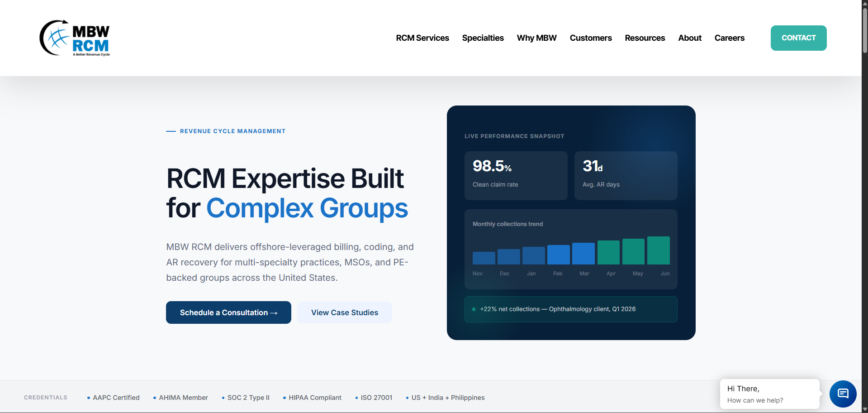Screen dimensions: 868x413
Task: Click 'AAPC Certified' credential text
Action: (x=116, y=398)
